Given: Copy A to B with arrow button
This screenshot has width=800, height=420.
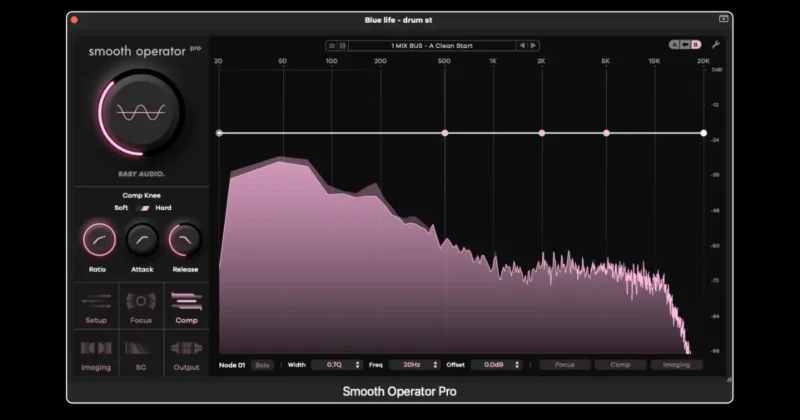Looking at the screenshot, I should [685, 45].
